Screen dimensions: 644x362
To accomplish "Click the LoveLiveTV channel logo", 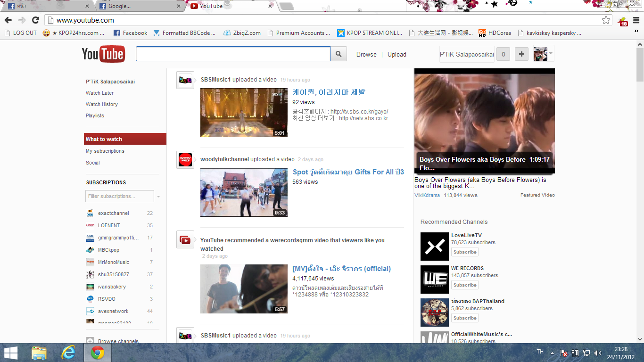I will tap(435, 247).
